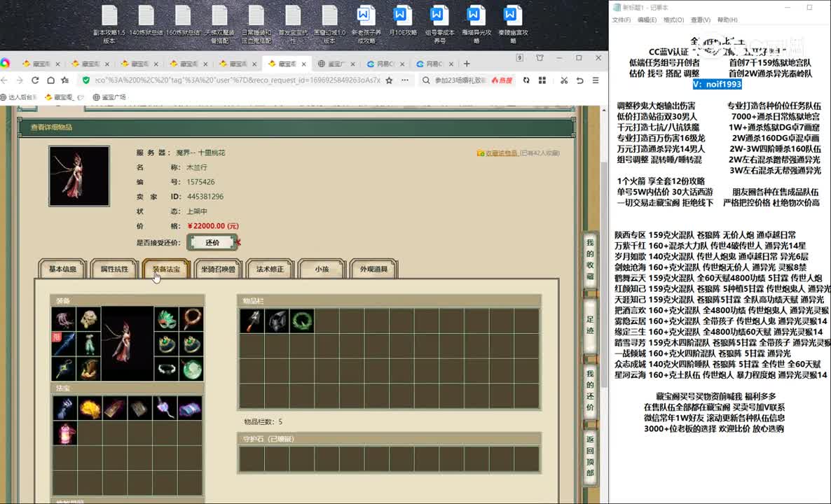Select the blue gauntlet 法宝 icon

[x=64, y=408]
